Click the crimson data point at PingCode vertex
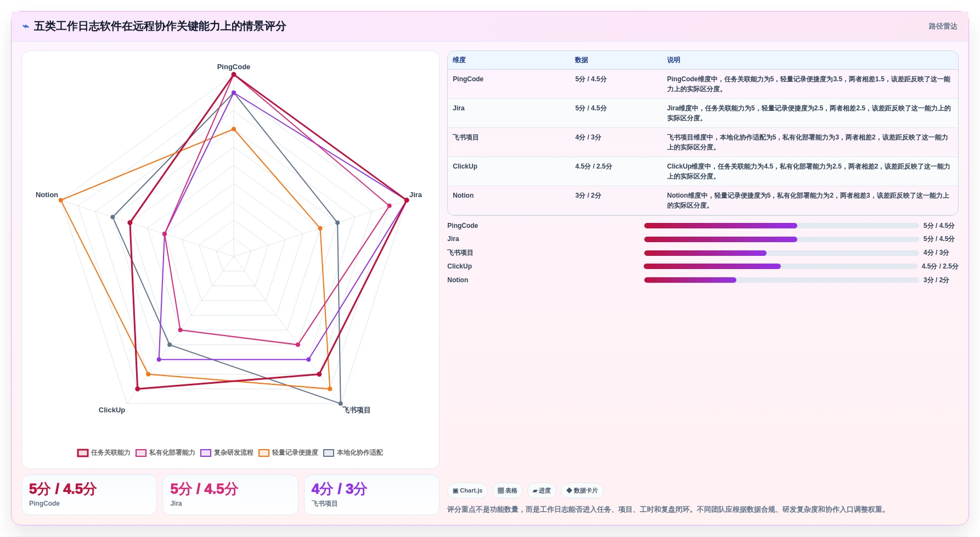The height and width of the screenshot is (537, 980). 234,75
